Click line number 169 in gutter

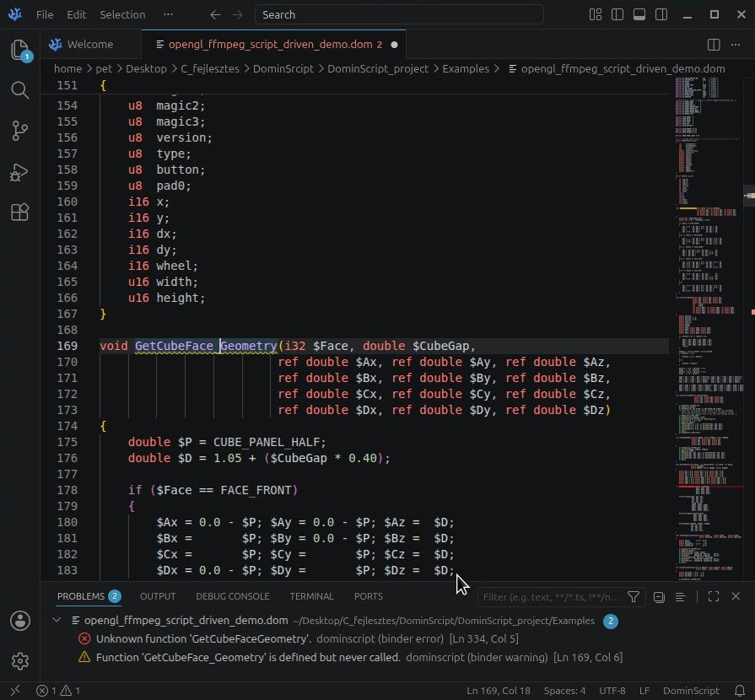[67, 346]
